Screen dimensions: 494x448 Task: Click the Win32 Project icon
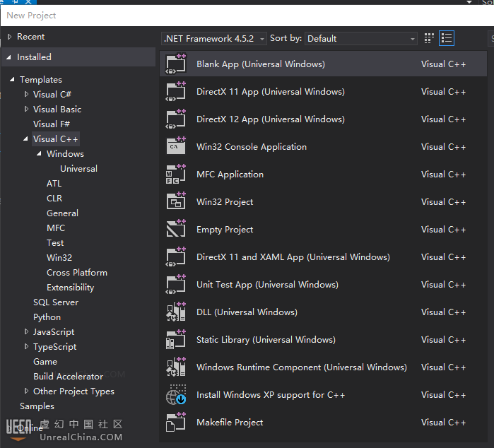[x=176, y=201]
